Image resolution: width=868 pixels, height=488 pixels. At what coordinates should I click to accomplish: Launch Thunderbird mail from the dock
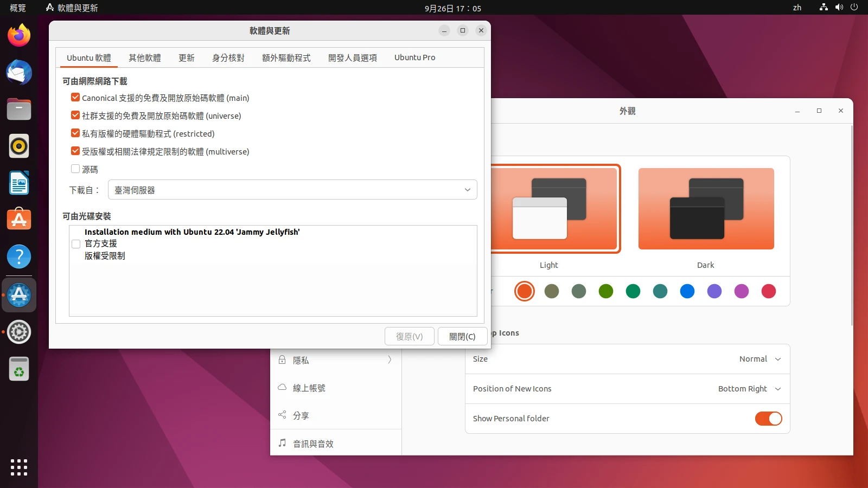pyautogui.click(x=19, y=73)
